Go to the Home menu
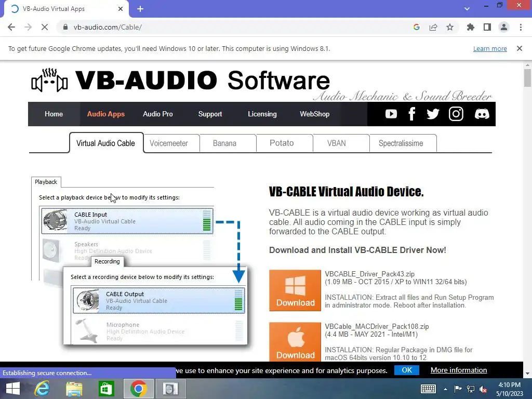This screenshot has height=399, width=532. tap(54, 114)
